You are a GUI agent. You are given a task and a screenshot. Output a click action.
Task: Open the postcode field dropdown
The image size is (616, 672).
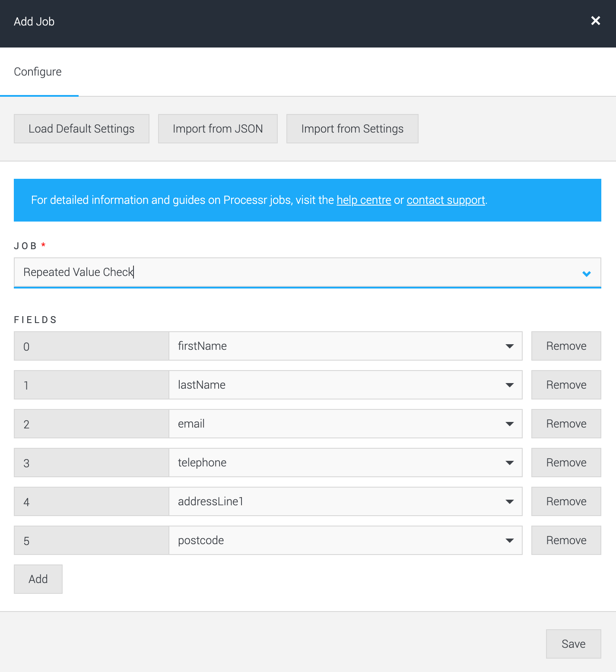[510, 540]
